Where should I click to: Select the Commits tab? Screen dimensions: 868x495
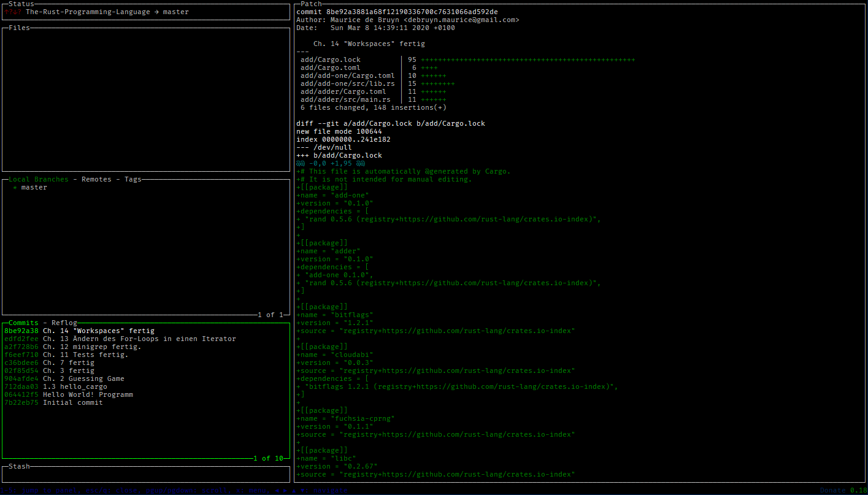(23, 323)
